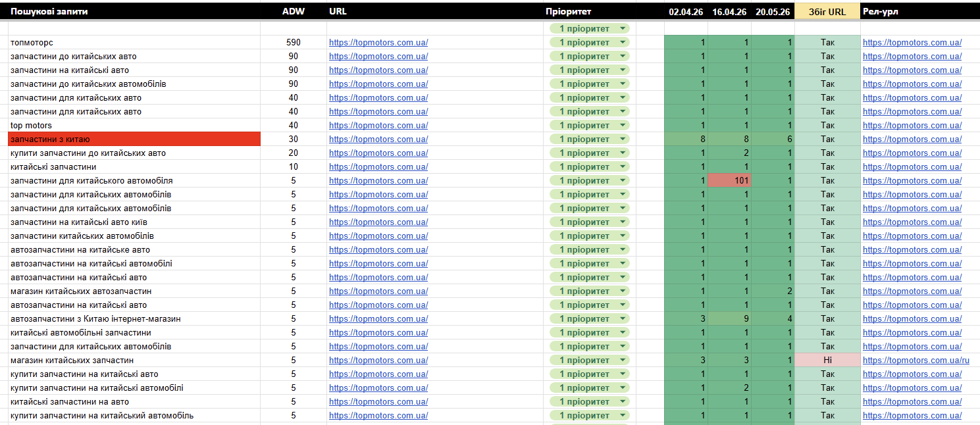The width and height of the screenshot is (980, 425).
Task: Select the red cell with value 101
Action: 730,180
